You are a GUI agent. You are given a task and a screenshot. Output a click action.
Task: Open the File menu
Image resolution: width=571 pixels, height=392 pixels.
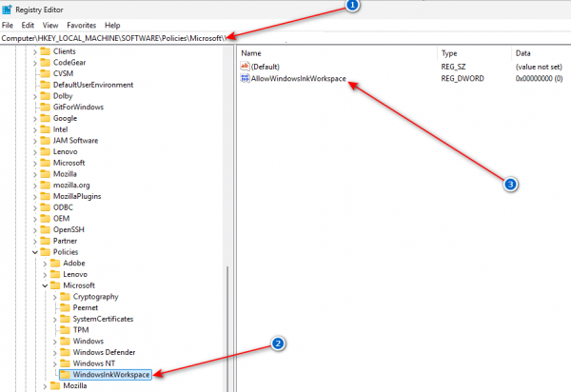[8, 25]
